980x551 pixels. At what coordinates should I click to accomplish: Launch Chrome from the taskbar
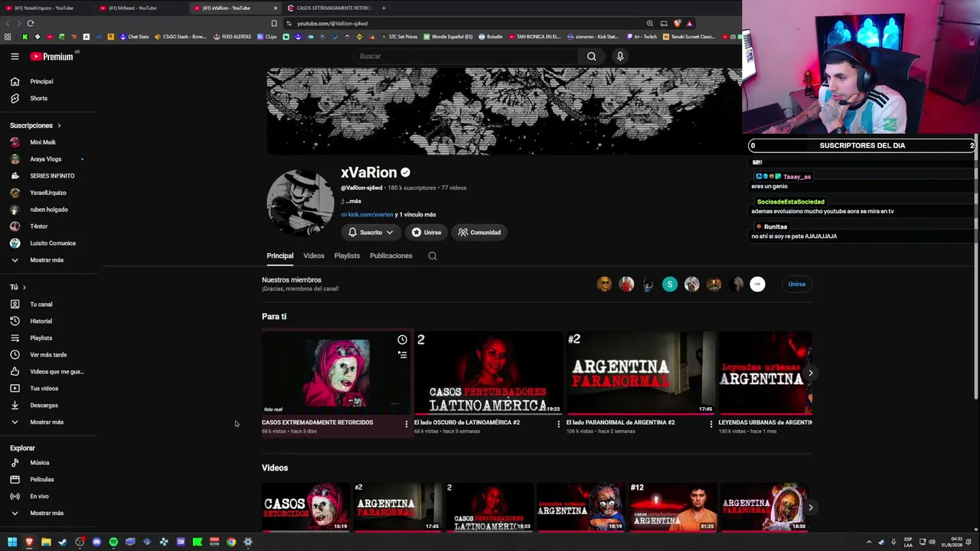point(231,542)
